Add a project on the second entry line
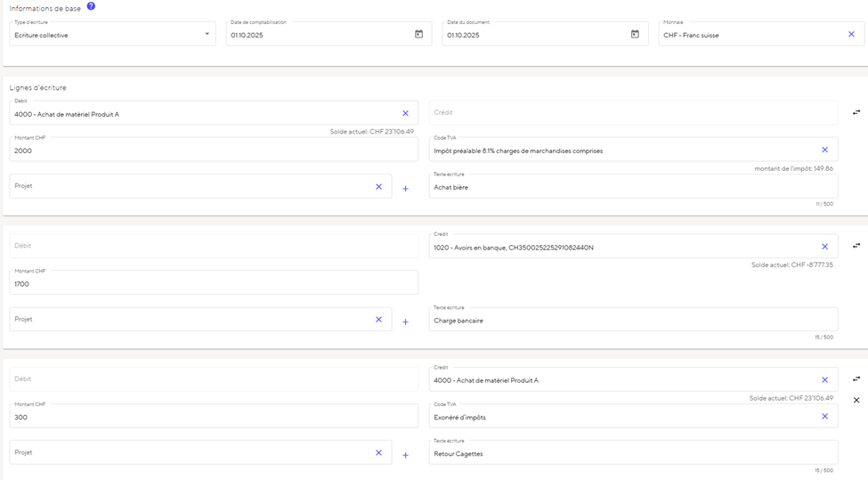 (405, 321)
